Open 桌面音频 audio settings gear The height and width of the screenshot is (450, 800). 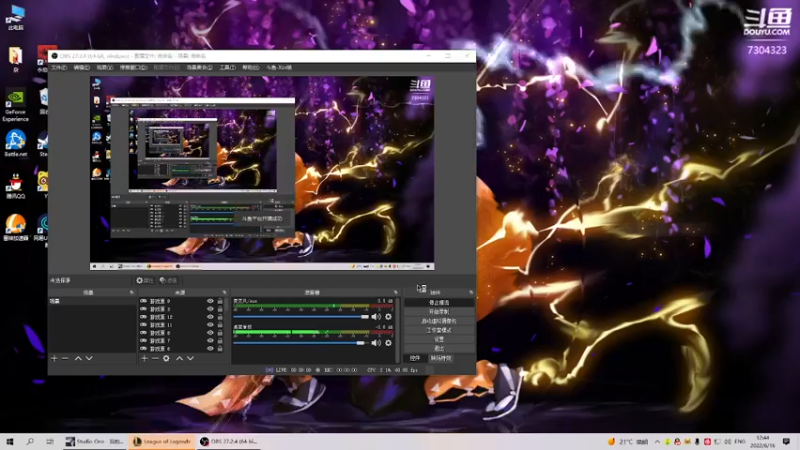[388, 343]
